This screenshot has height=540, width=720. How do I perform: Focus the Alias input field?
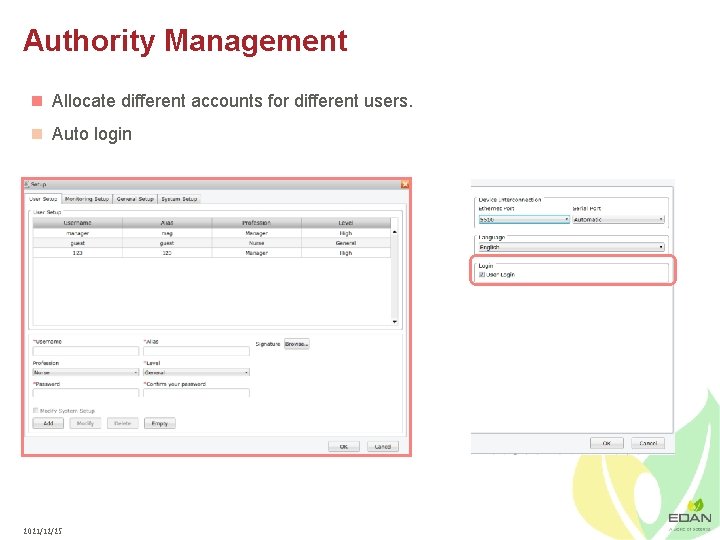(x=196, y=351)
